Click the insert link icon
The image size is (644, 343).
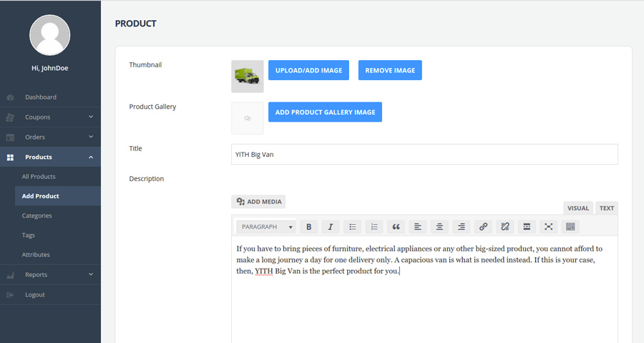[483, 227]
